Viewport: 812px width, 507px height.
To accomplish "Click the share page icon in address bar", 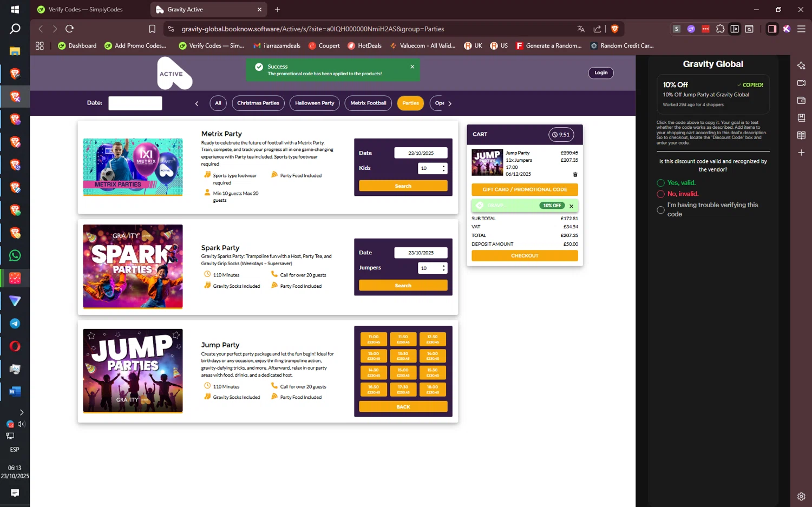I will pyautogui.click(x=597, y=29).
